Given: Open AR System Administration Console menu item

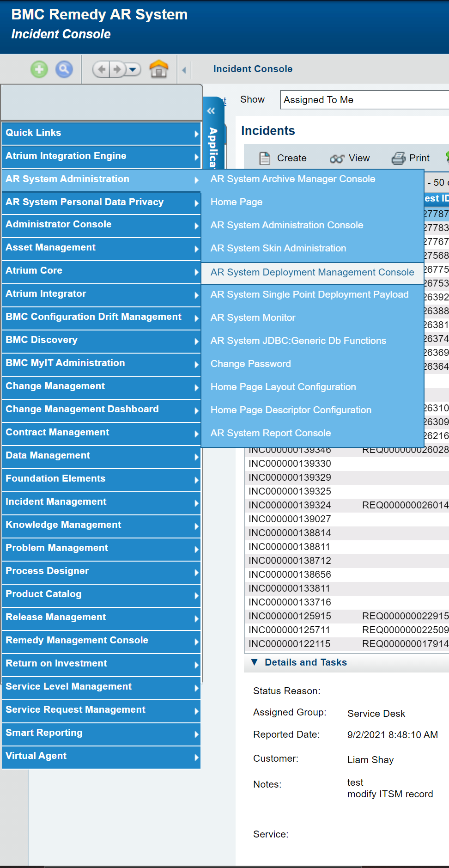Looking at the screenshot, I should 287,225.
